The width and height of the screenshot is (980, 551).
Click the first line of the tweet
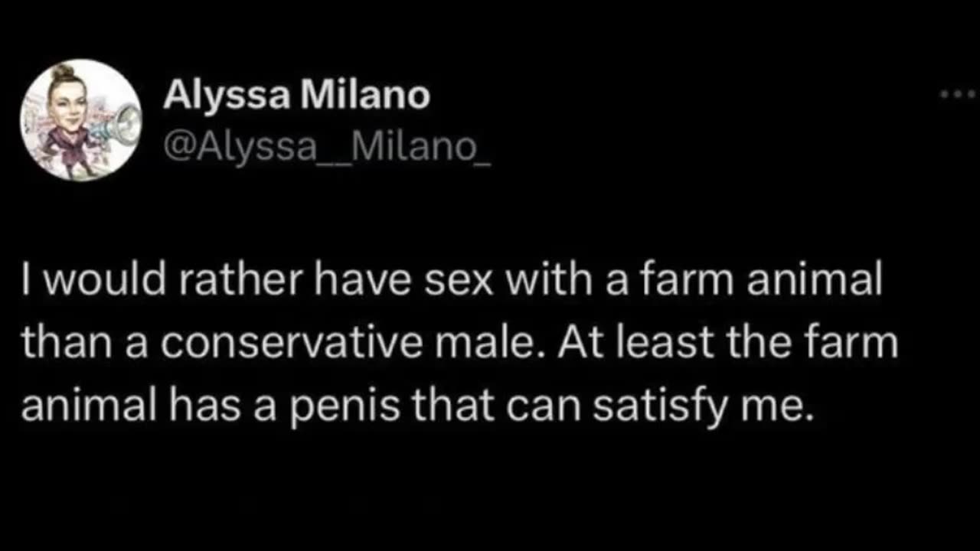point(452,281)
